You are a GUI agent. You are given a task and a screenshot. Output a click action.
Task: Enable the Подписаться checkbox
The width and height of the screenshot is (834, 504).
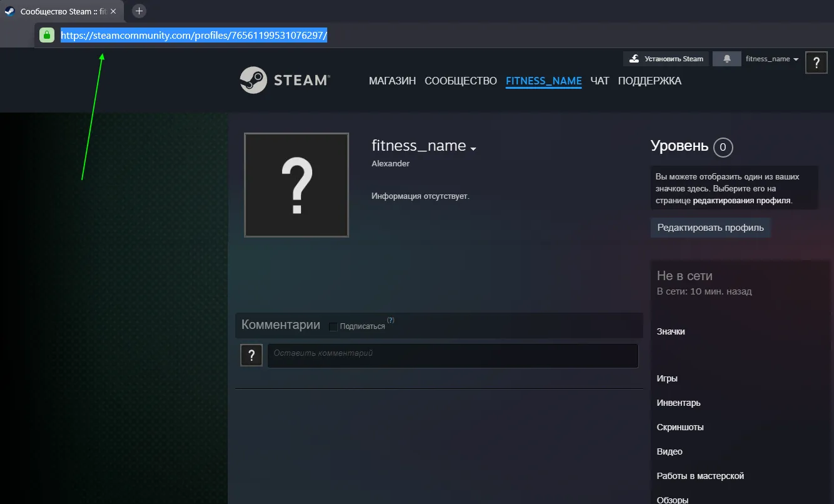tap(333, 326)
